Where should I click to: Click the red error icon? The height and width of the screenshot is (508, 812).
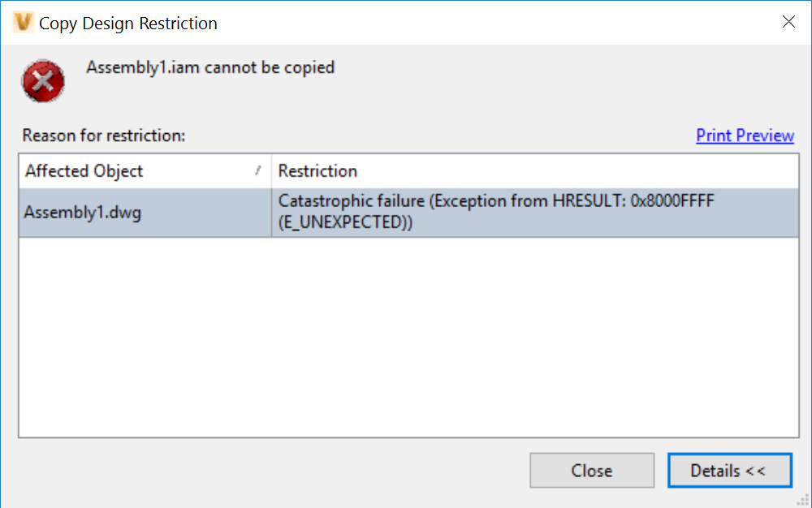click(43, 80)
